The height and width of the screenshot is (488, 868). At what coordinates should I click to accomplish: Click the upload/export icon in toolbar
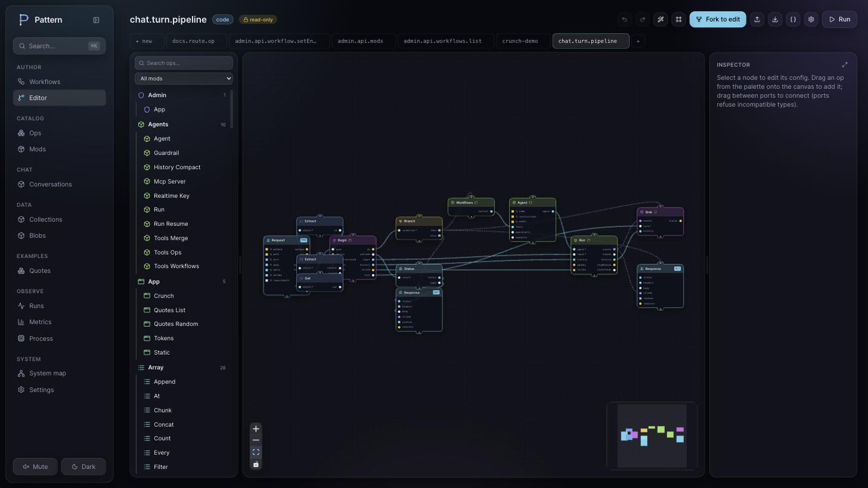pos(757,20)
